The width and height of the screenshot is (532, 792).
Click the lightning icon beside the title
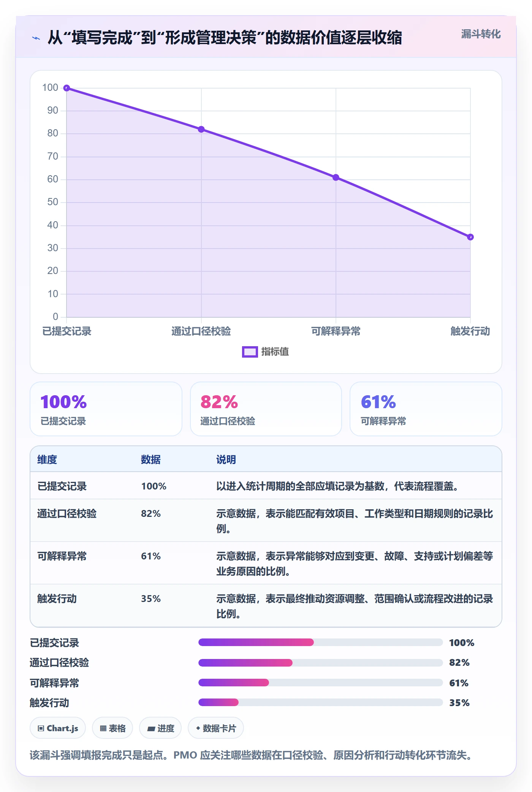pyautogui.click(x=36, y=38)
